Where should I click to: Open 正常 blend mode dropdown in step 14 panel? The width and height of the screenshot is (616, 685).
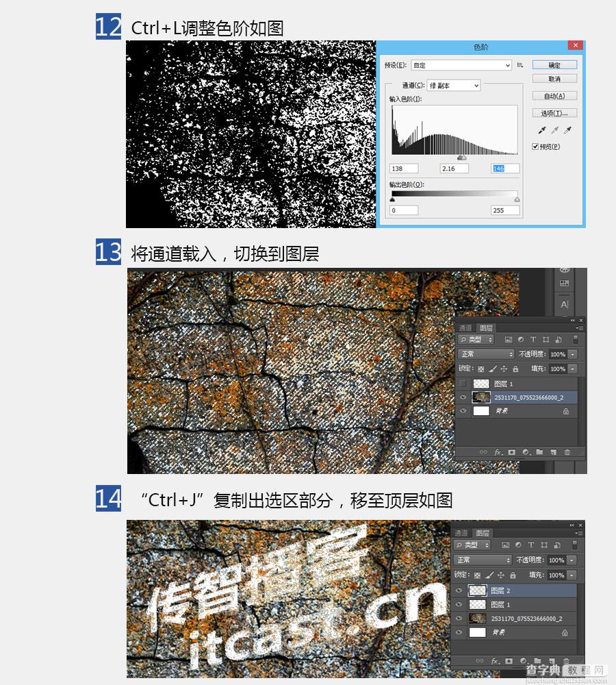(483, 560)
